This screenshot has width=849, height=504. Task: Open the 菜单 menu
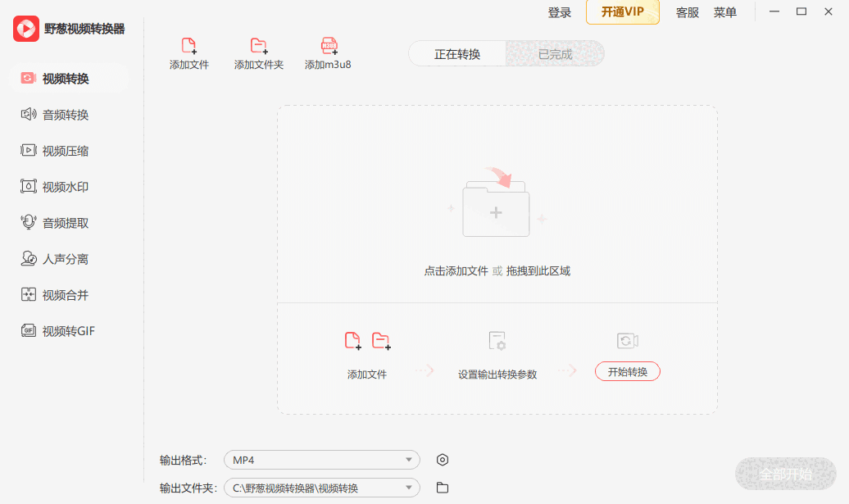pyautogui.click(x=725, y=12)
